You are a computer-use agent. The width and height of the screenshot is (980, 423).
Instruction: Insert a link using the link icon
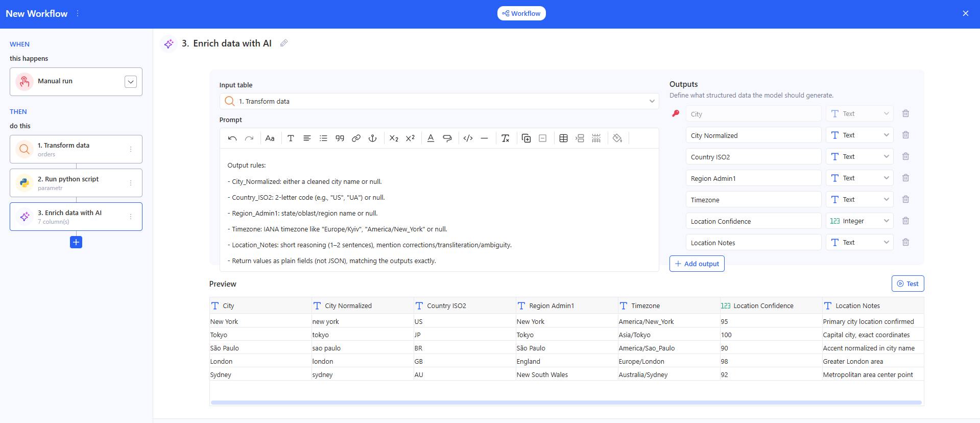tap(356, 138)
